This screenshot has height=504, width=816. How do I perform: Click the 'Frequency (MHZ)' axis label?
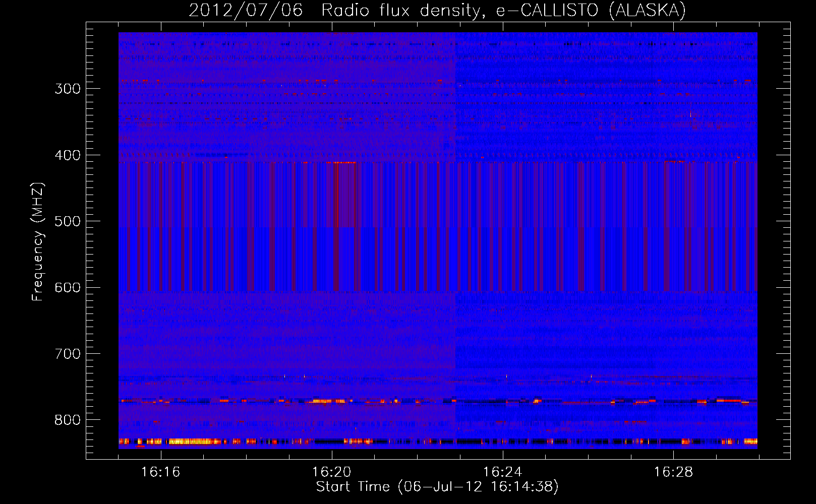click(38, 242)
